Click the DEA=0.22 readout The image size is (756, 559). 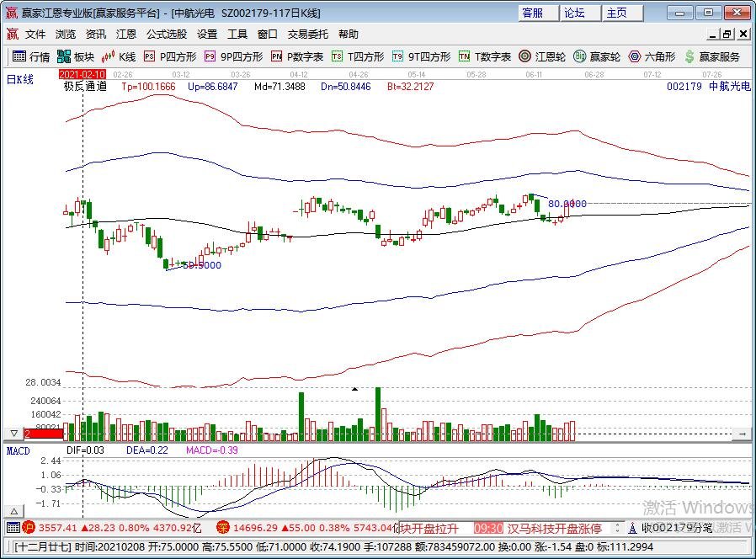pyautogui.click(x=147, y=450)
